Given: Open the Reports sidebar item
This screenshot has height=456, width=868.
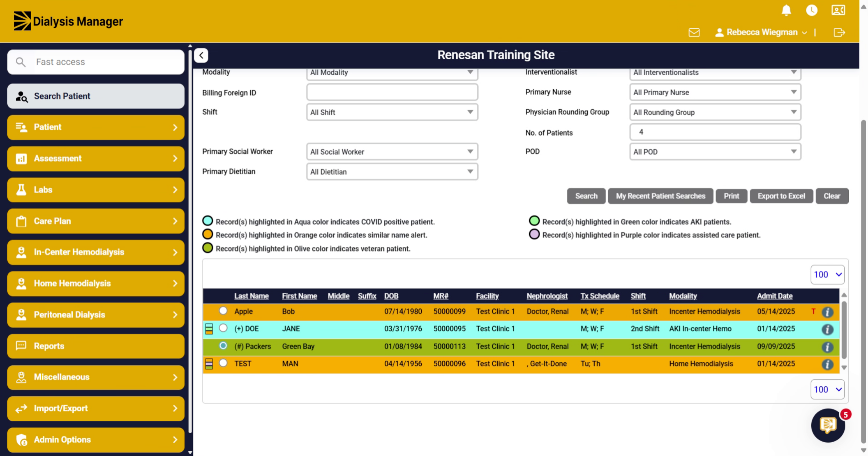Looking at the screenshot, I should (x=96, y=346).
